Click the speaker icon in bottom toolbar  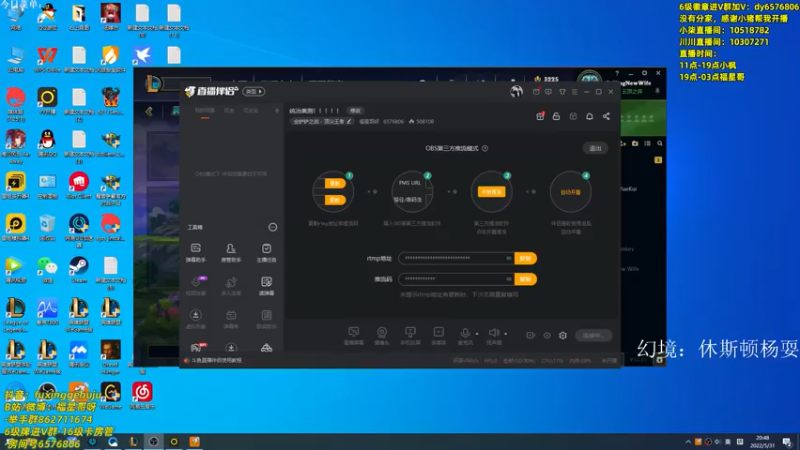click(493, 335)
